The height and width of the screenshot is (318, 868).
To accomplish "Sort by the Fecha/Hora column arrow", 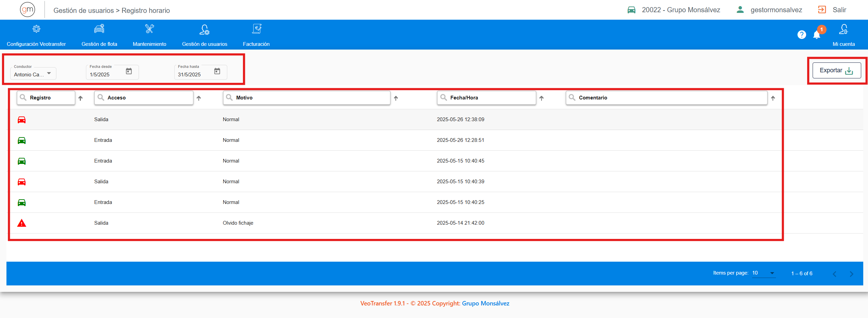I will (542, 98).
